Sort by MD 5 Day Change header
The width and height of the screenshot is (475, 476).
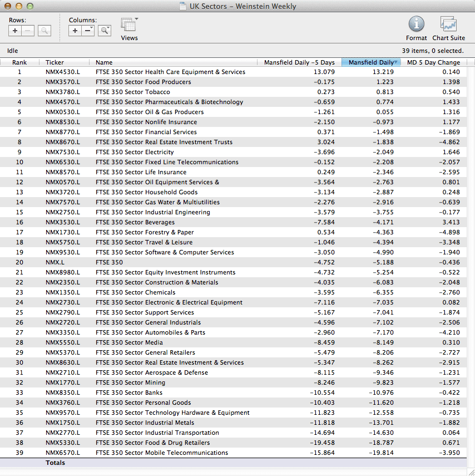click(x=433, y=62)
